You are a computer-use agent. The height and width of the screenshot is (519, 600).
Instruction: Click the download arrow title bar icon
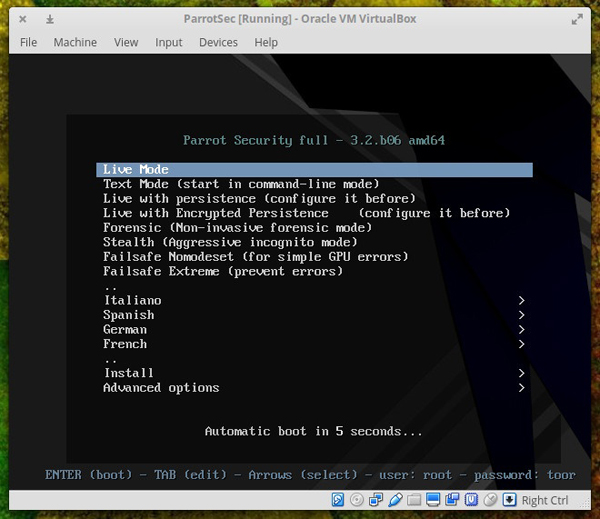(x=50, y=19)
